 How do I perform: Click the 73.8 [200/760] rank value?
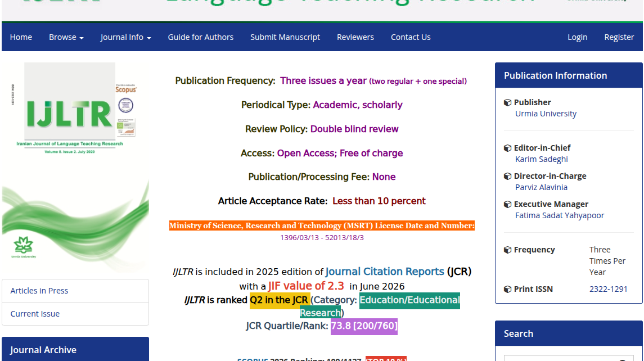click(x=364, y=326)
